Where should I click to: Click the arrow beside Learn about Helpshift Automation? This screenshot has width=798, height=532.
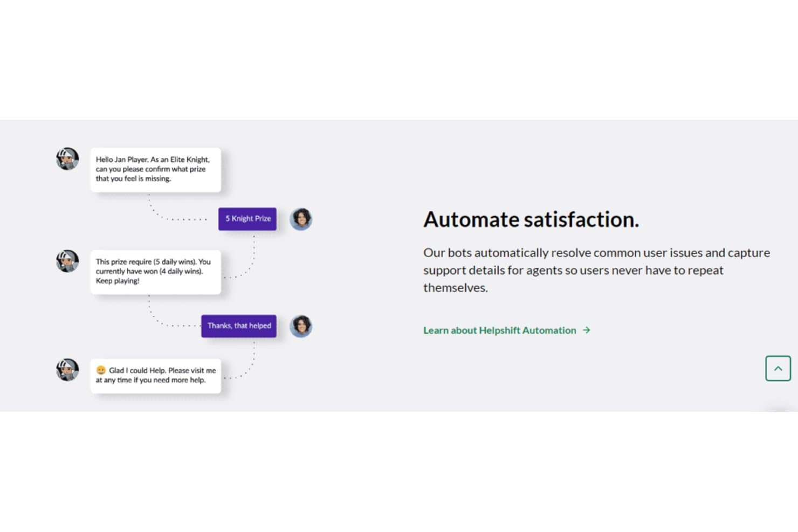[587, 330]
